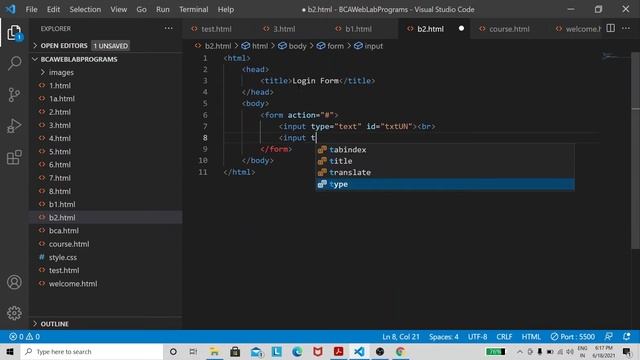Screen dimensions: 640x360
Task: Open the Selection menu
Action: point(85,9)
